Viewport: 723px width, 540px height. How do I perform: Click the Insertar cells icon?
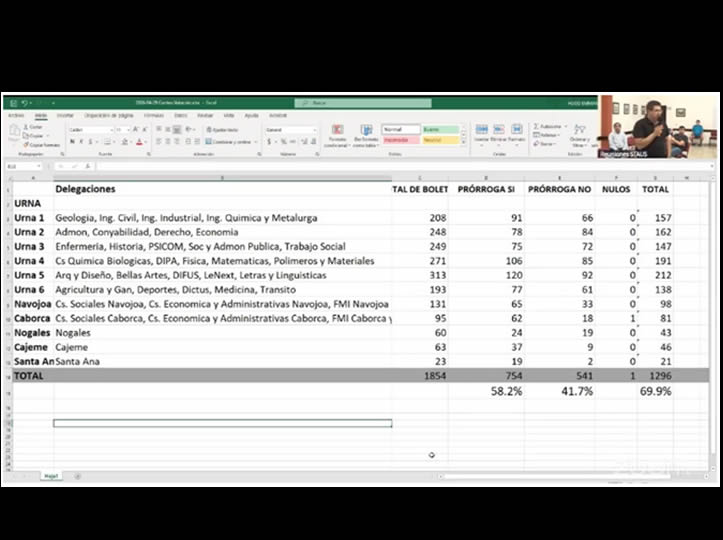[482, 131]
